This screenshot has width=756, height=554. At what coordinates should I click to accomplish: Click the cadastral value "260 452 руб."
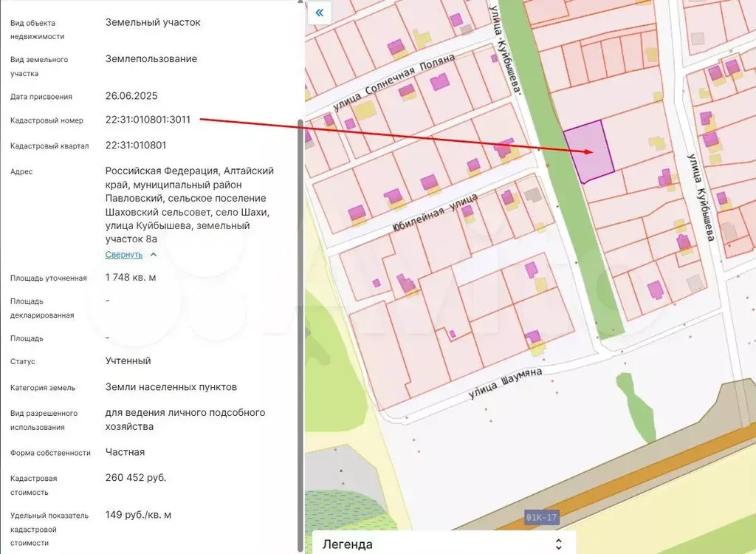[x=136, y=477]
